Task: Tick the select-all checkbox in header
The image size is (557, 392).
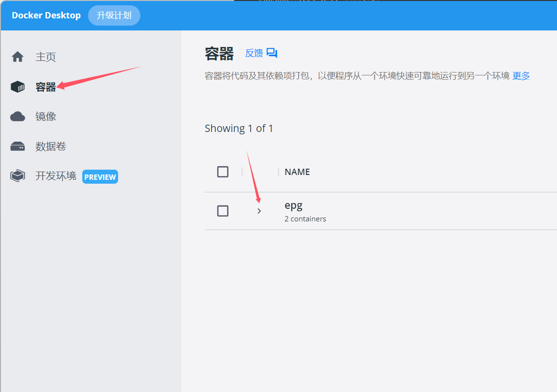Action: (223, 172)
